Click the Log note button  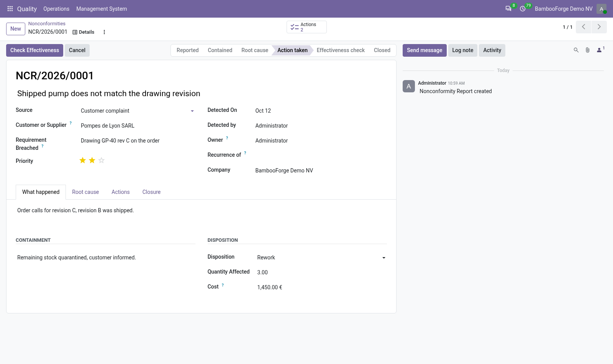[463, 50]
